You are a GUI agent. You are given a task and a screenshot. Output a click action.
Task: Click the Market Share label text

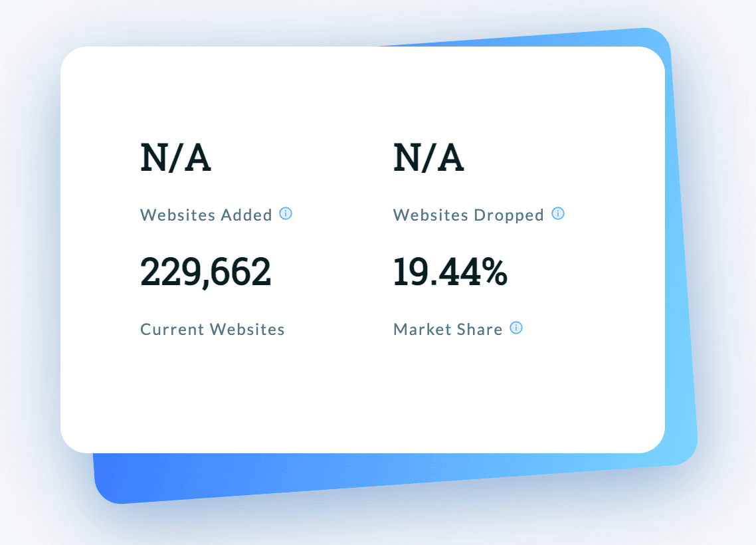pos(448,329)
